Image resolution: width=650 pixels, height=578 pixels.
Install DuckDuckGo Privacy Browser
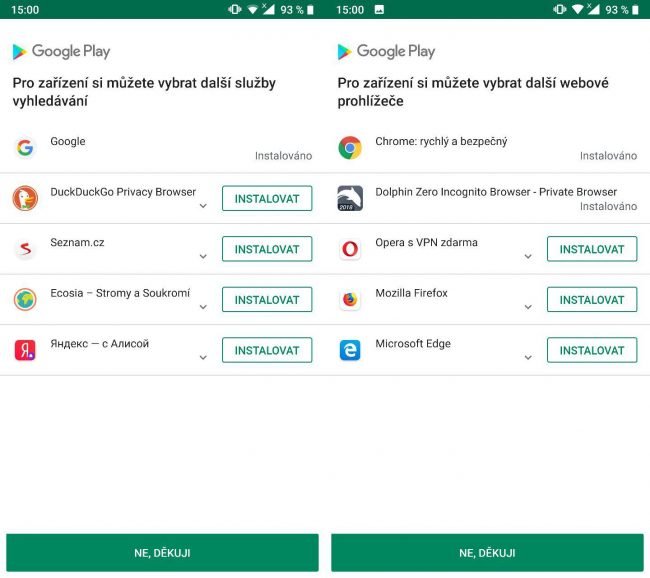coord(267,199)
